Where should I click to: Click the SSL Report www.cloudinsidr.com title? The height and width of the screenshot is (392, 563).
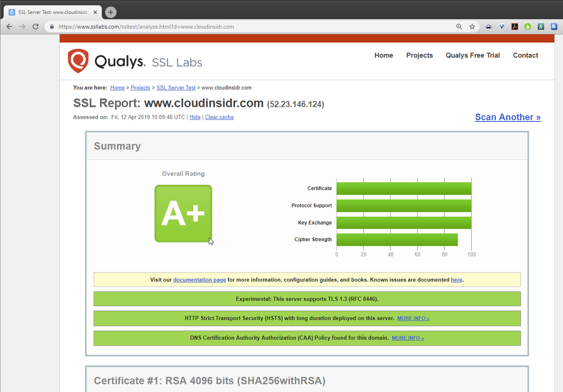tap(168, 103)
